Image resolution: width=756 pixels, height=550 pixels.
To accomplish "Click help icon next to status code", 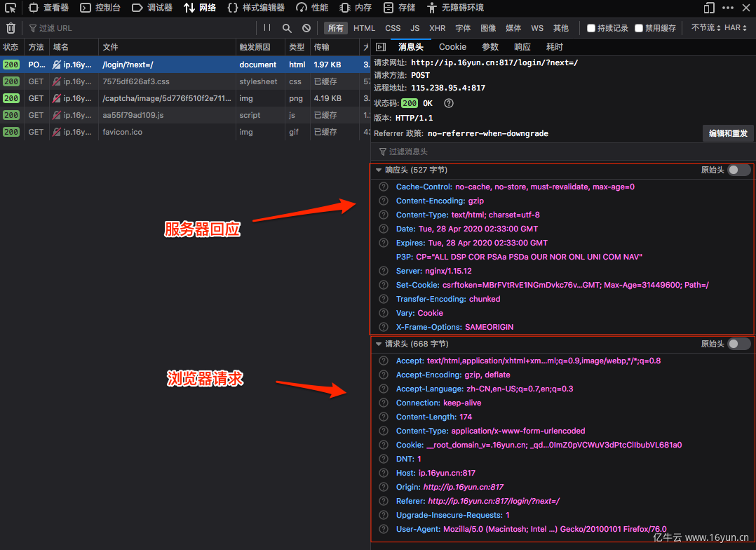I will tap(449, 103).
